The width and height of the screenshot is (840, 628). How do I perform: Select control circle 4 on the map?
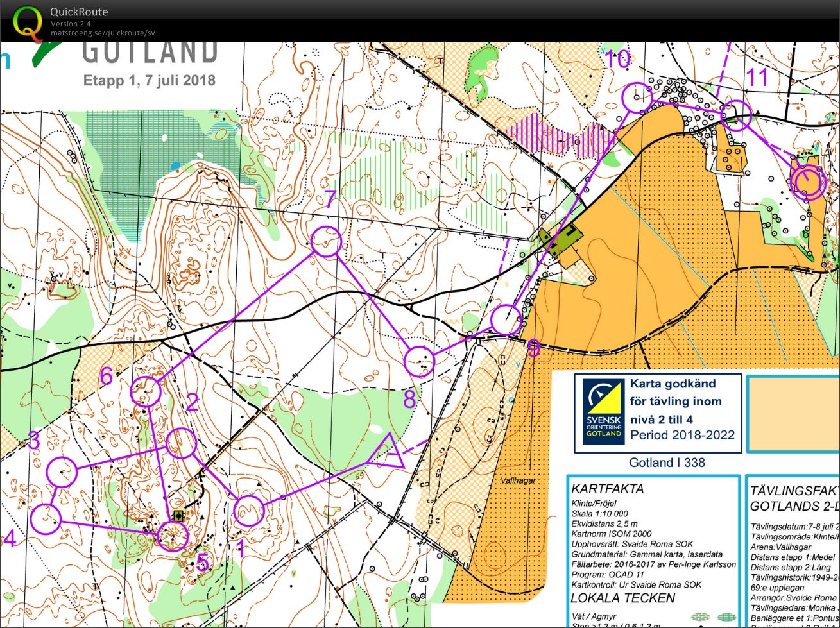click(46, 520)
